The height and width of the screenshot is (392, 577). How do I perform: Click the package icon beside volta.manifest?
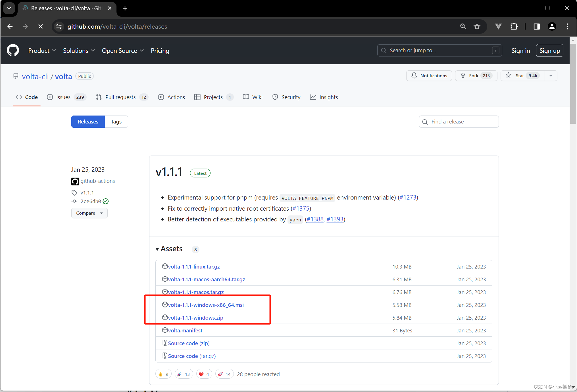(x=165, y=330)
